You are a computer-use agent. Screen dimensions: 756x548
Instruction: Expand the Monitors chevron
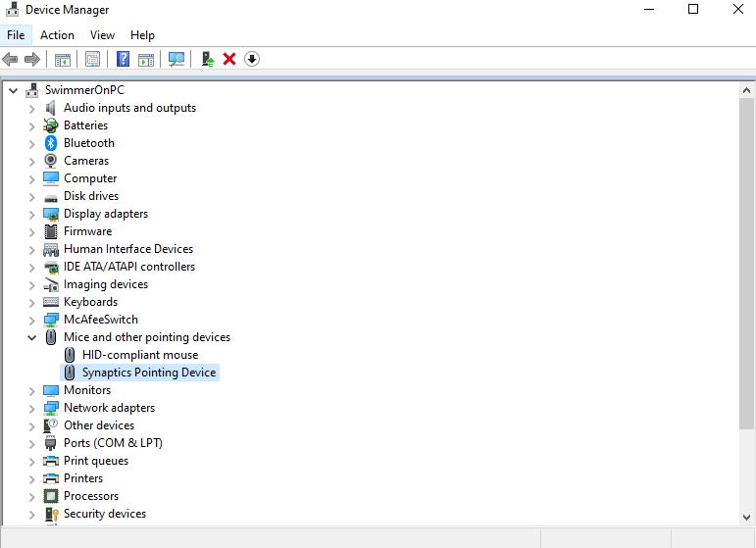point(31,391)
